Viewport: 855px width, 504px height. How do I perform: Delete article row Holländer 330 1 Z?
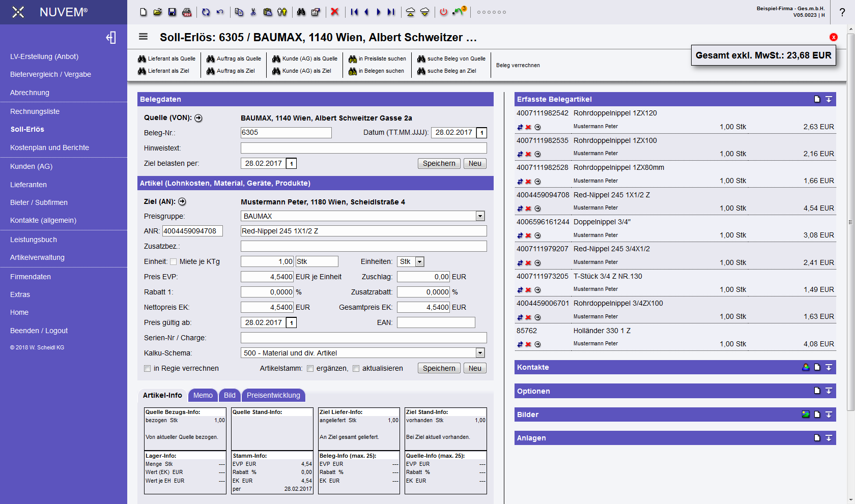pyautogui.click(x=528, y=344)
